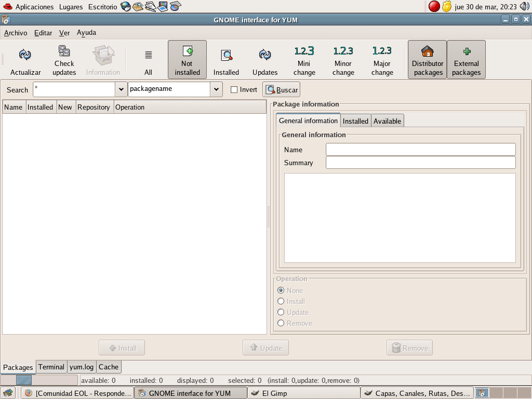Switch to the yum.log tab
The image size is (532, 399).
point(82,367)
